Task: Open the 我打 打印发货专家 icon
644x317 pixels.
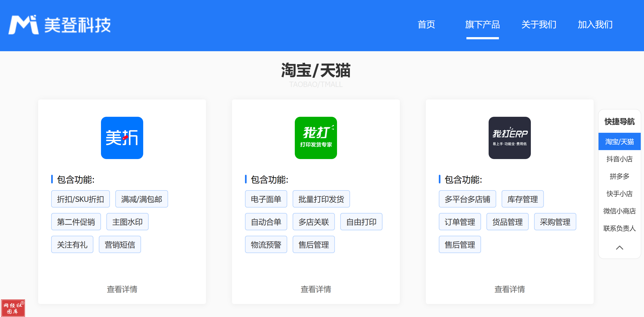Action: (316, 138)
